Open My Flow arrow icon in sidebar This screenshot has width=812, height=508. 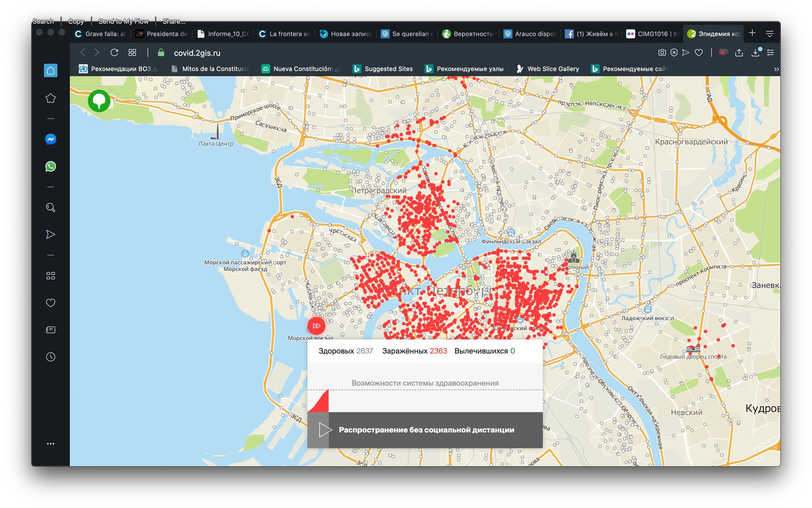tap(50, 235)
